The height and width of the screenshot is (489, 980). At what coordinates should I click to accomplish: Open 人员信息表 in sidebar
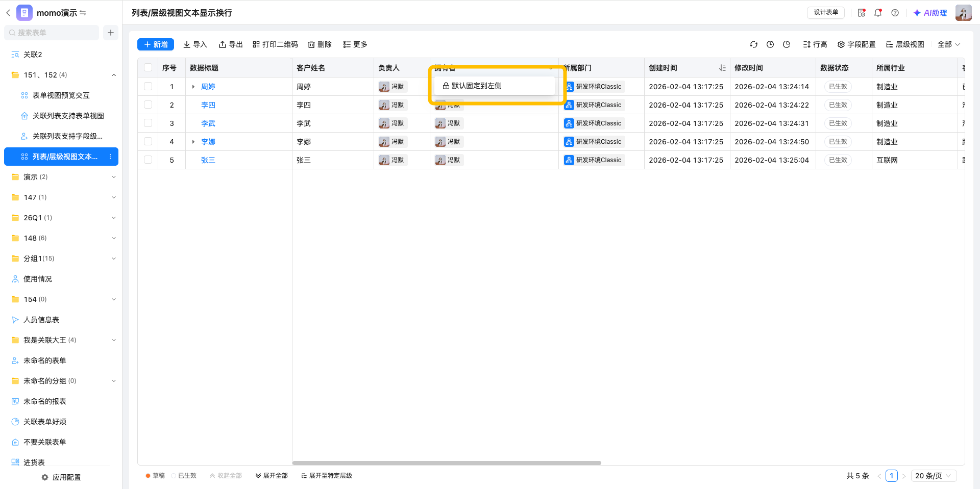41,320
